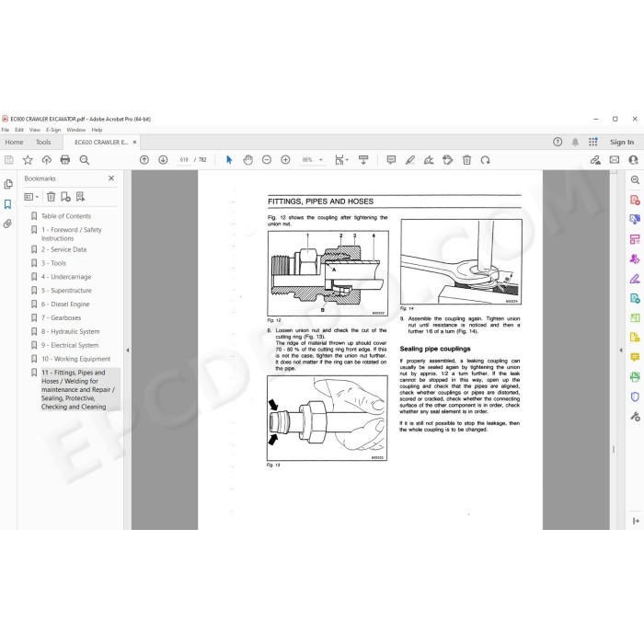Open the bookmark options dropdown menu
The height and width of the screenshot is (644, 644).
click(31, 197)
